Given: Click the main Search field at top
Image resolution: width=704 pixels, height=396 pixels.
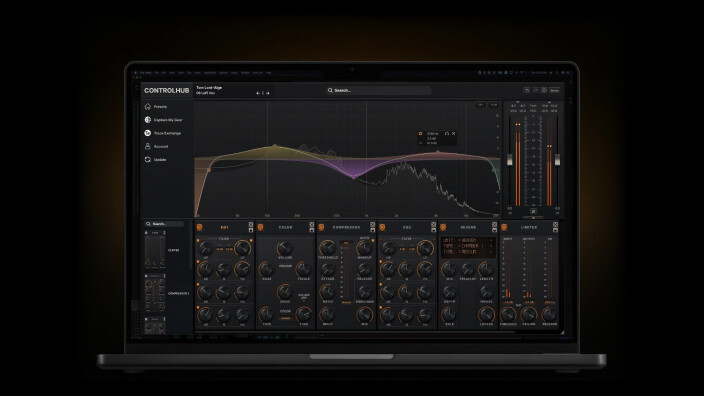Looking at the screenshot, I should click(378, 90).
